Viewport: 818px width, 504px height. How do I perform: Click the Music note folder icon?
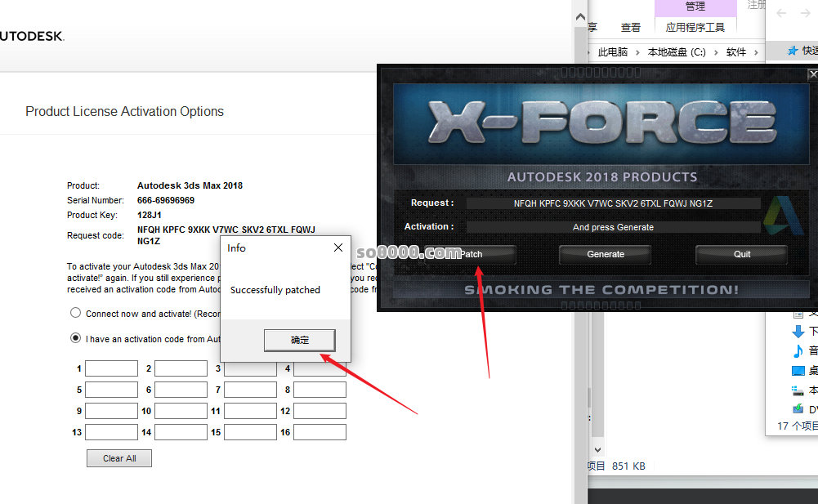pos(798,351)
